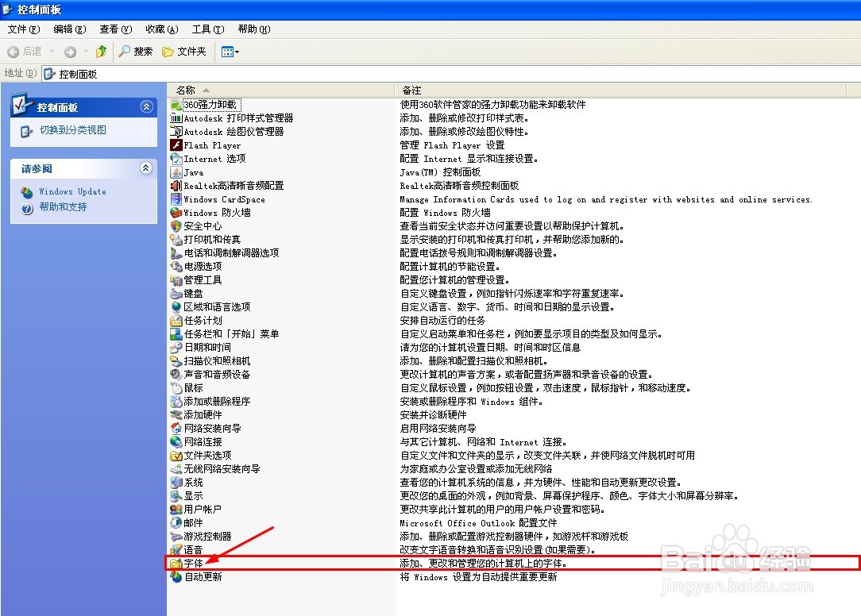
Task: Open Internet 选项 icon
Action: click(176, 159)
